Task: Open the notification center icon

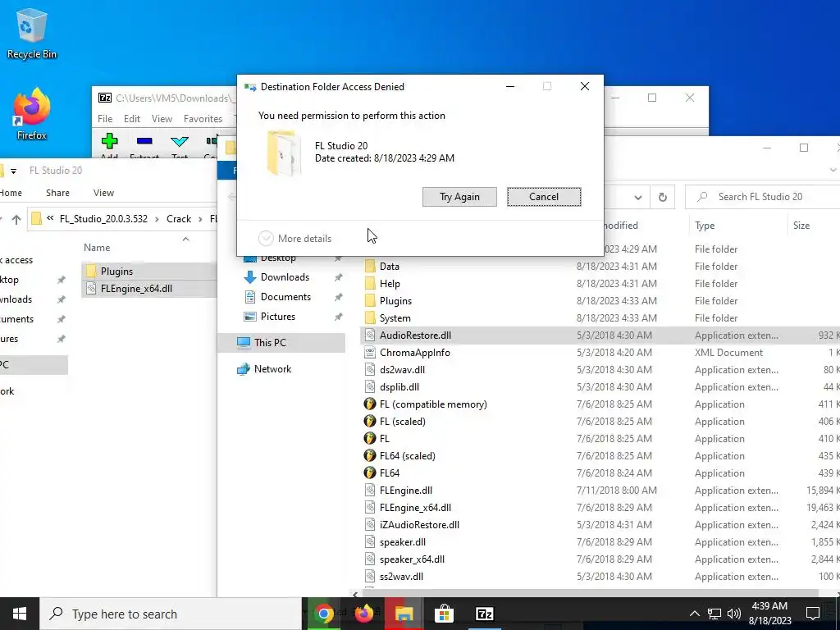Action: click(813, 614)
